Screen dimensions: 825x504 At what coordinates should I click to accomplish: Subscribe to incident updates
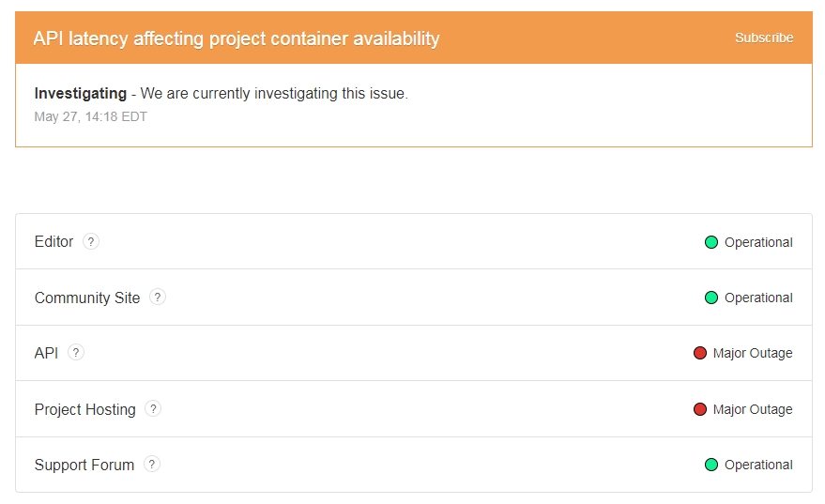(x=763, y=38)
